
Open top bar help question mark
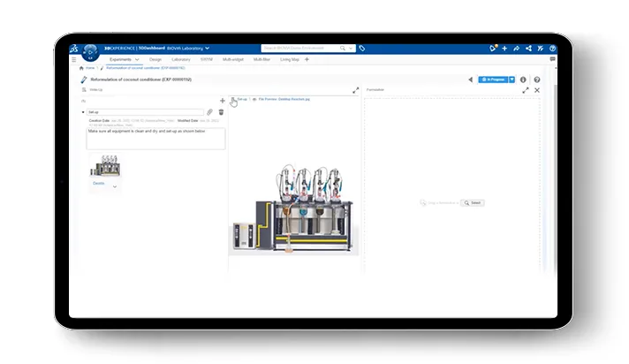tap(552, 49)
